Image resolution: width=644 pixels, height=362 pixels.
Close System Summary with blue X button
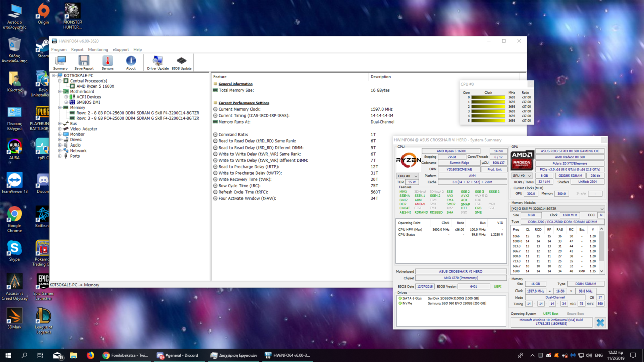(x=600, y=322)
